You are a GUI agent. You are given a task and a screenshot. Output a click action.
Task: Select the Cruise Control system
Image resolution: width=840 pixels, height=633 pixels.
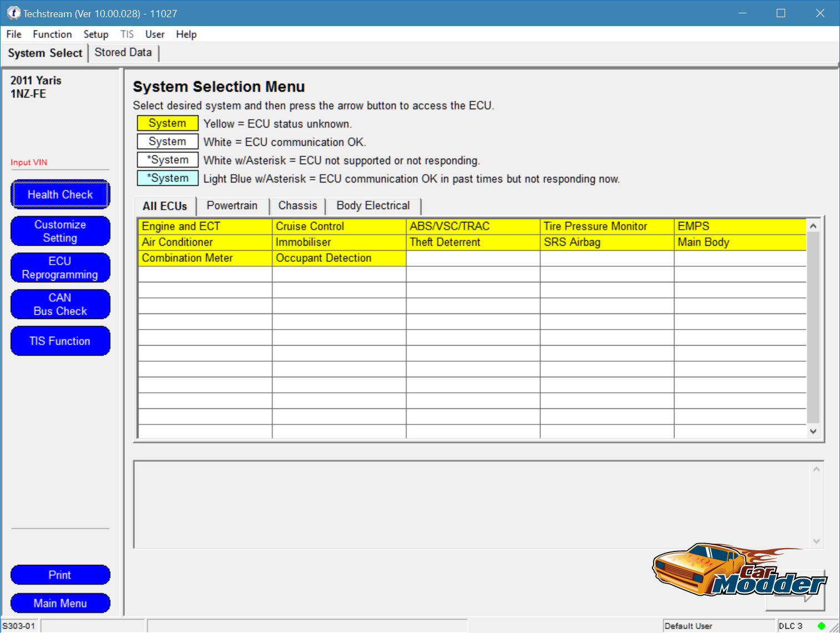point(339,226)
